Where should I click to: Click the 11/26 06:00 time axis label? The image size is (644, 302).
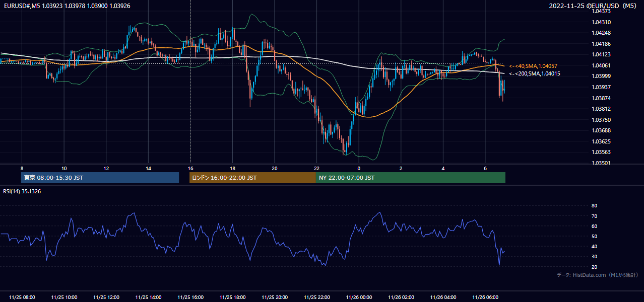(485, 297)
